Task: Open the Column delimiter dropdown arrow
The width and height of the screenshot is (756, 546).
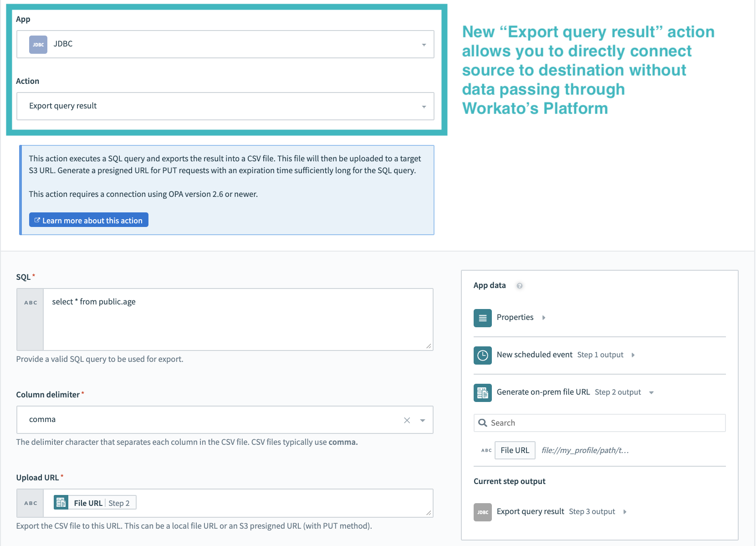Action: (423, 420)
